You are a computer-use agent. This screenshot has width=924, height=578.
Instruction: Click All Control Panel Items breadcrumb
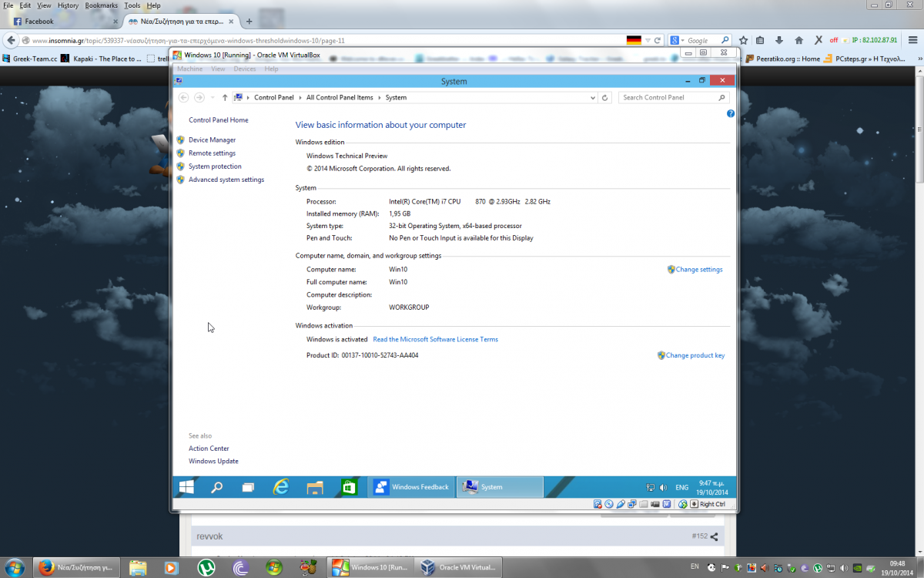pos(340,98)
